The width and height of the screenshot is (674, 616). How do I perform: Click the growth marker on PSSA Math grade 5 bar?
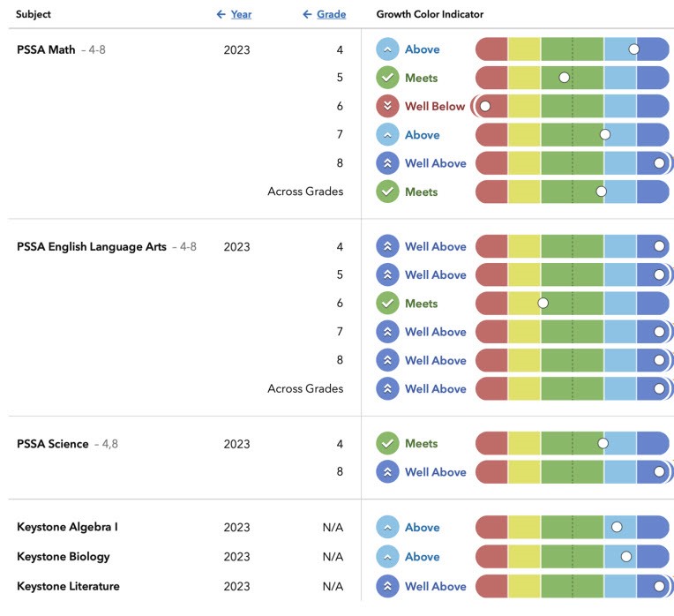(564, 78)
